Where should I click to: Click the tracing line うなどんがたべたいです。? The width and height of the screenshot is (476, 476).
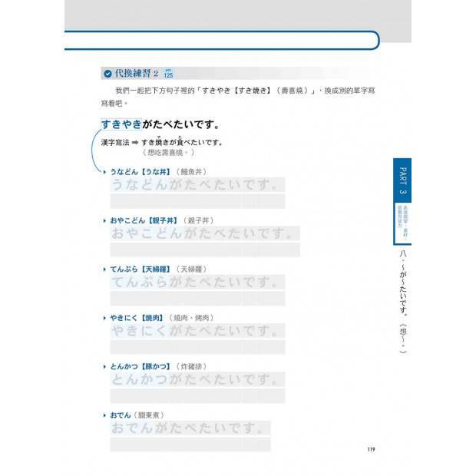click(197, 184)
